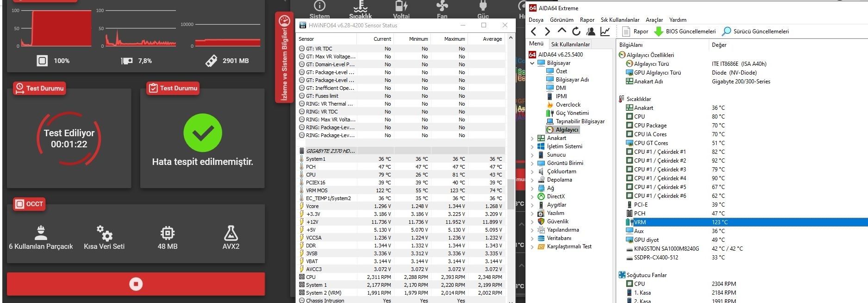The image size is (868, 303).
Task: Expand İşletim Sistemi tree node
Action: point(532,146)
